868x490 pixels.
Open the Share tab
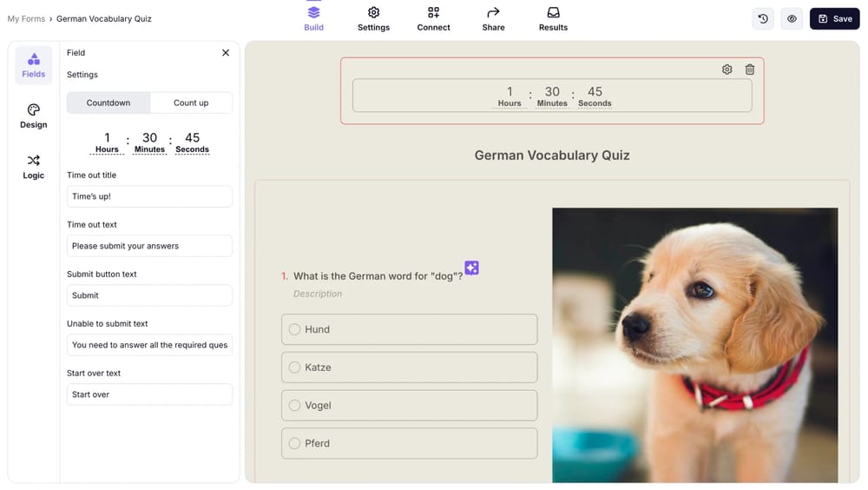point(493,18)
